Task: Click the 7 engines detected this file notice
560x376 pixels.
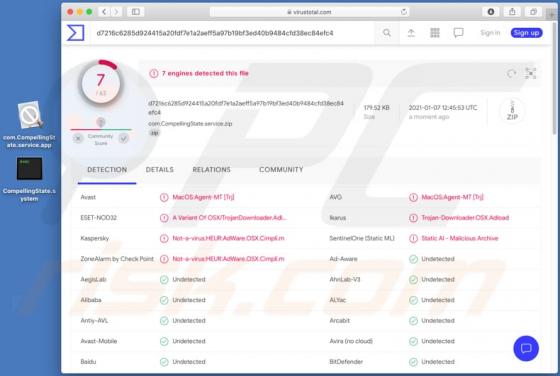Action: [205, 73]
